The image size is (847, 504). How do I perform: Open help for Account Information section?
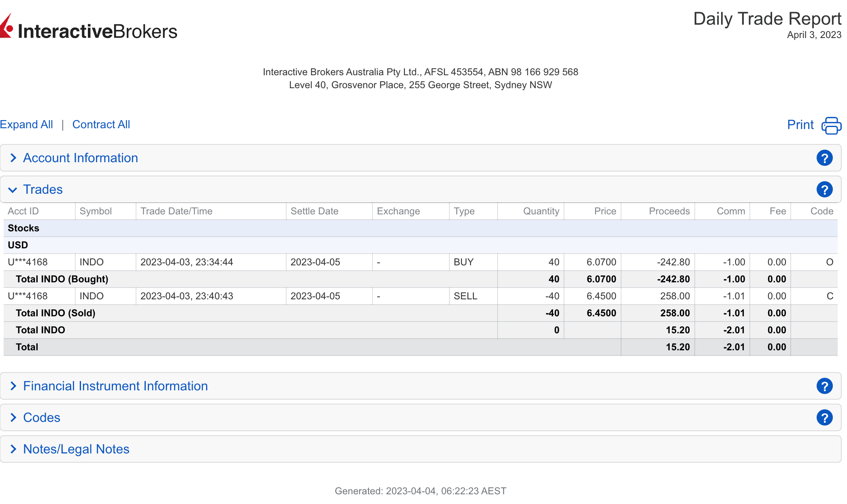coord(824,158)
